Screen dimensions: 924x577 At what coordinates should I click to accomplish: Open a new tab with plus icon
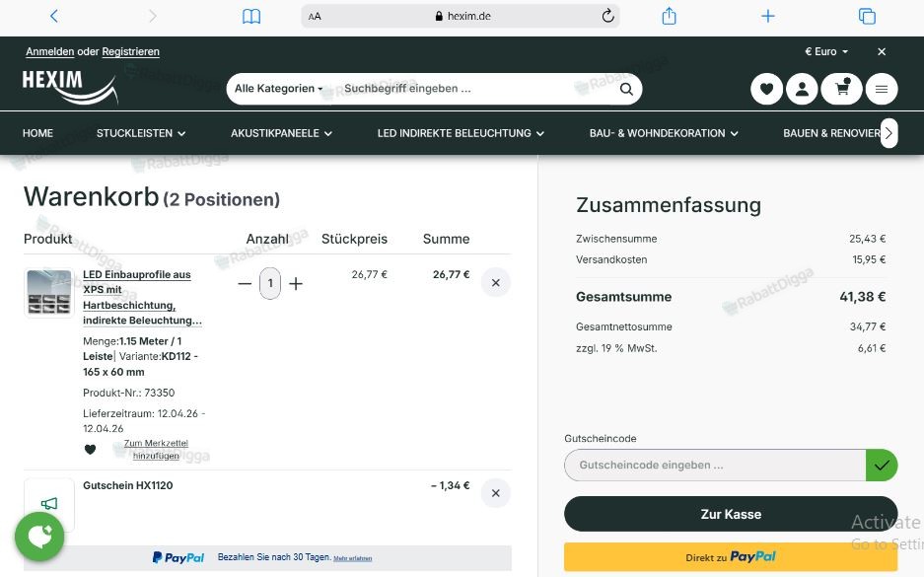(768, 16)
